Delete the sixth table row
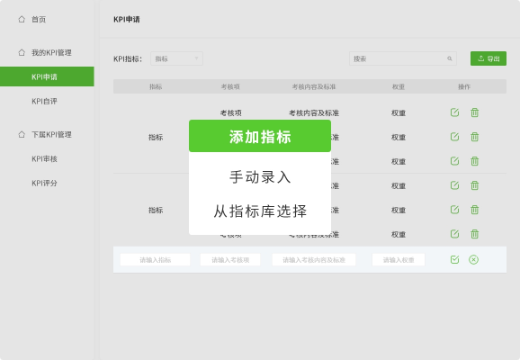The image size is (520, 360). [x=474, y=234]
